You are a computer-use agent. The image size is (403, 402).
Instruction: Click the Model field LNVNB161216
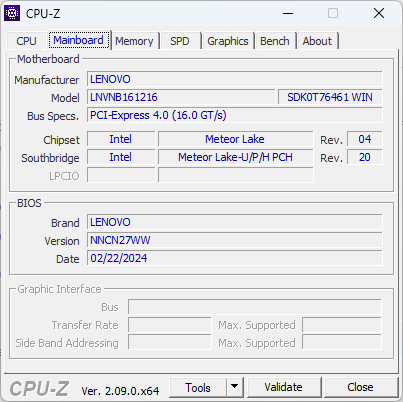click(181, 97)
